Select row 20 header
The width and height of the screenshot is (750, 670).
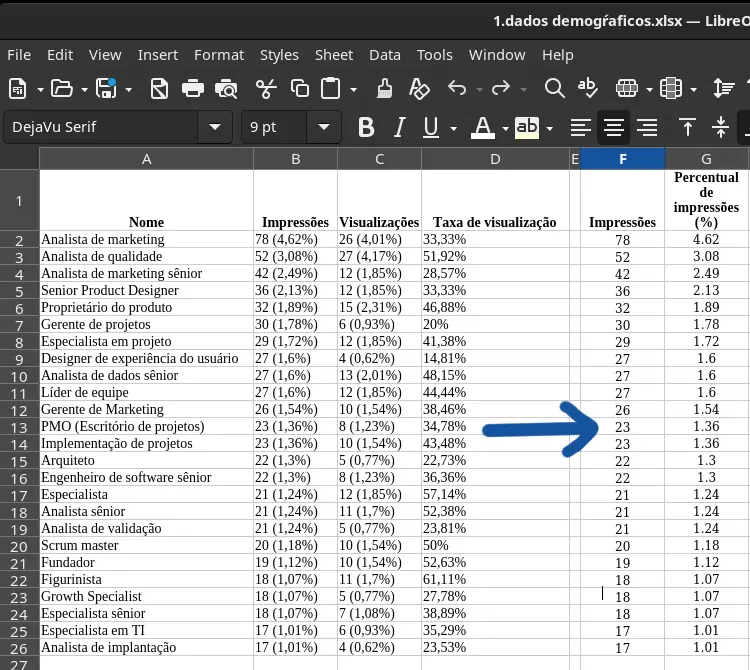[x=19, y=546]
